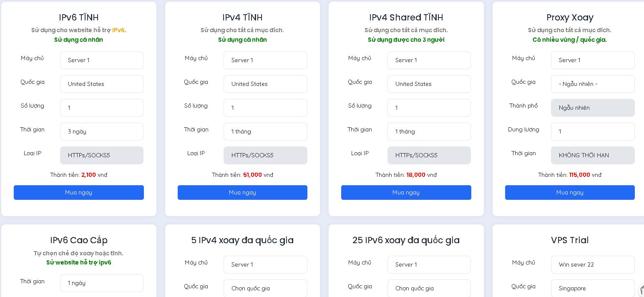
Task: Choose country for 5 IPv4 xoay đa quốc gia
Action: tap(265, 288)
